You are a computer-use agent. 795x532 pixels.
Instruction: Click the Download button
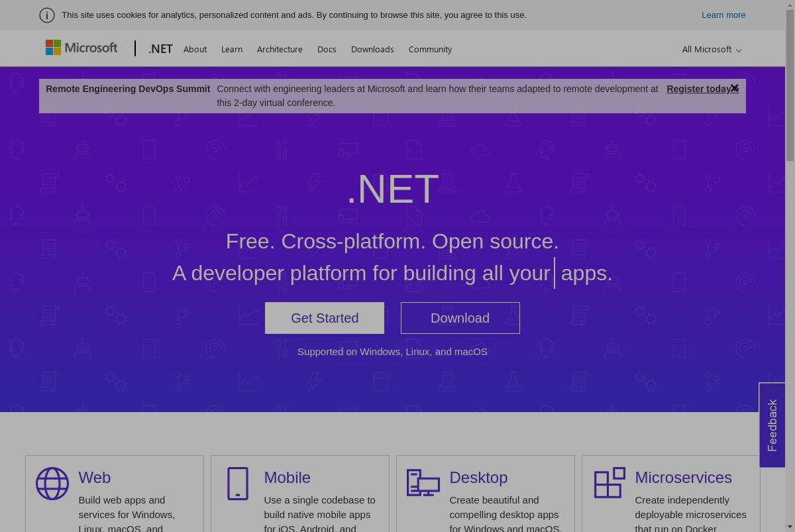point(460,318)
